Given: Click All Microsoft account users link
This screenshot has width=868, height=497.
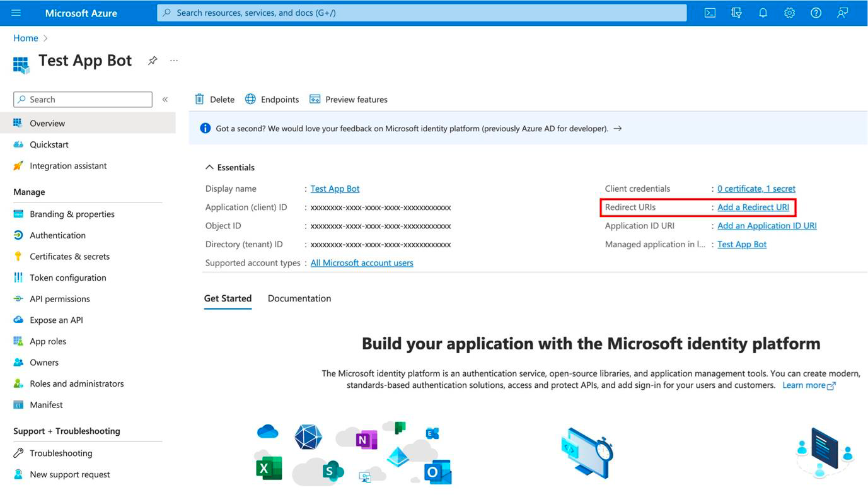Looking at the screenshot, I should click(x=362, y=263).
